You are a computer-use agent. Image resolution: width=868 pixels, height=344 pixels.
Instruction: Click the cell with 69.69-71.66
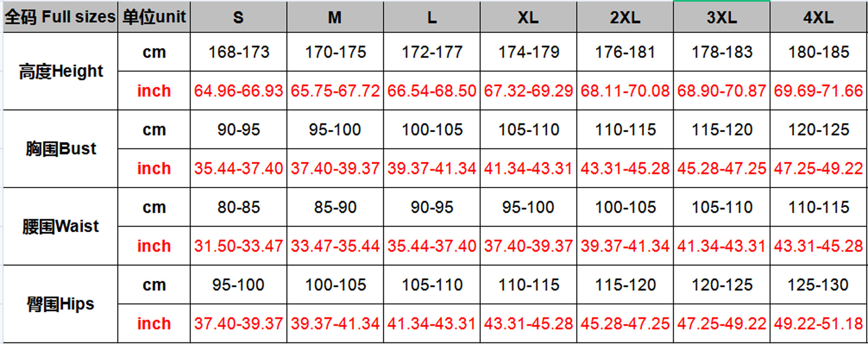(818, 91)
